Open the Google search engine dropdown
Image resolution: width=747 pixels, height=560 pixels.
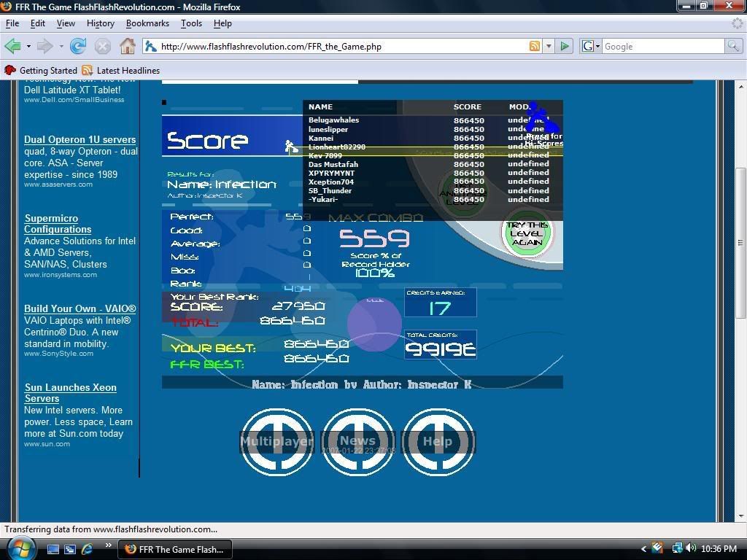[x=591, y=46]
